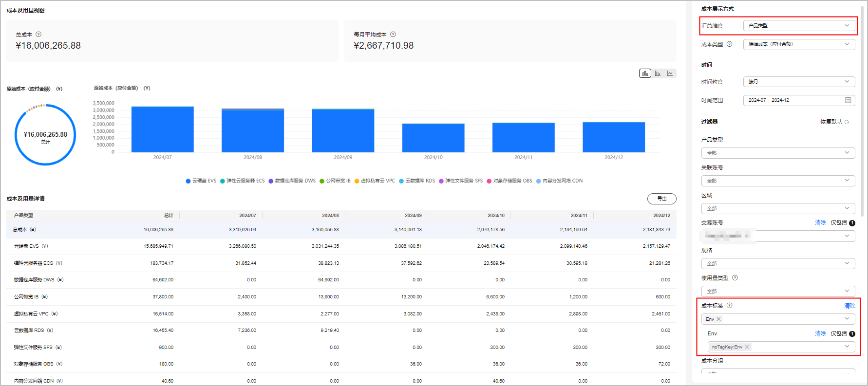Screen dimensions: 868x386
Task: Click help icon beside 使用量类型
Action: coord(735,278)
